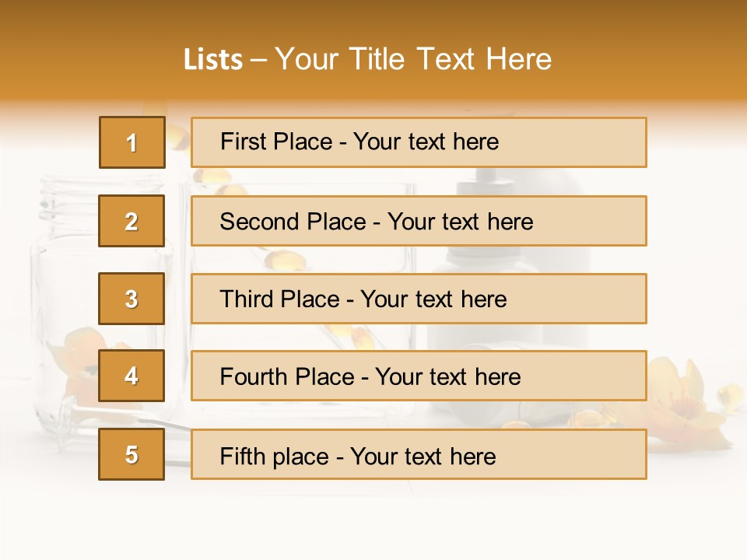Click the "Fourth Place - Your text here" bar
Viewport: 747px width, 560px height.
pos(419,376)
